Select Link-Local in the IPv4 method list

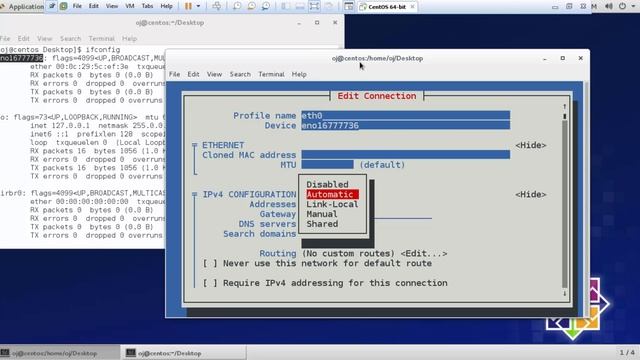332,204
